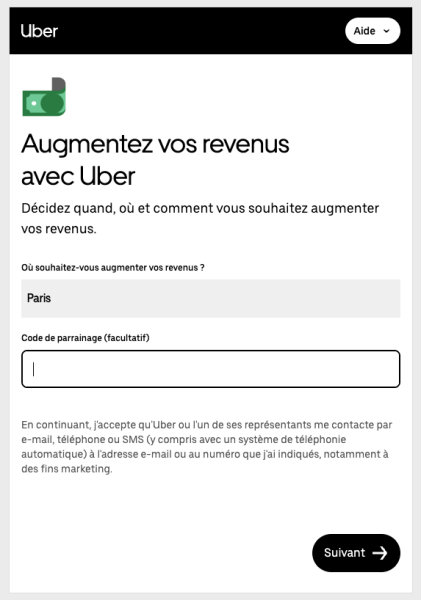This screenshot has height=600, width=421.
Task: Click 'vos revenus.' ending the subtitle
Action: [59, 229]
